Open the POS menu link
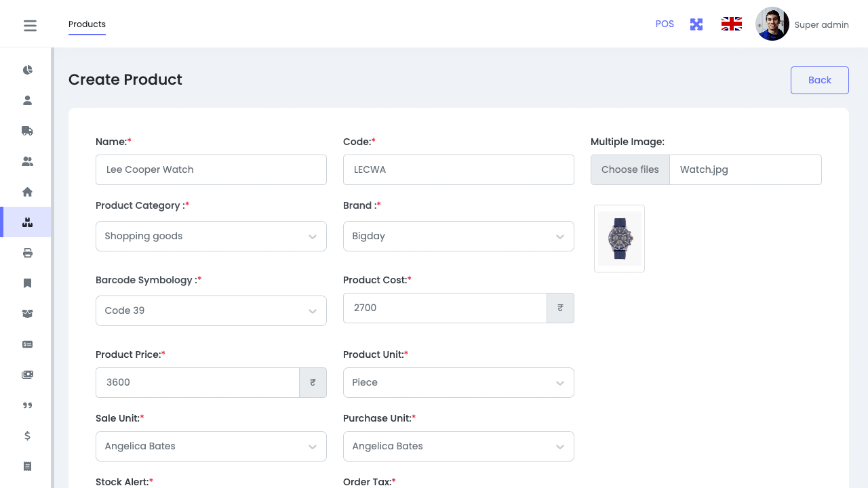Screen dimensions: 868x488 pos(665,24)
